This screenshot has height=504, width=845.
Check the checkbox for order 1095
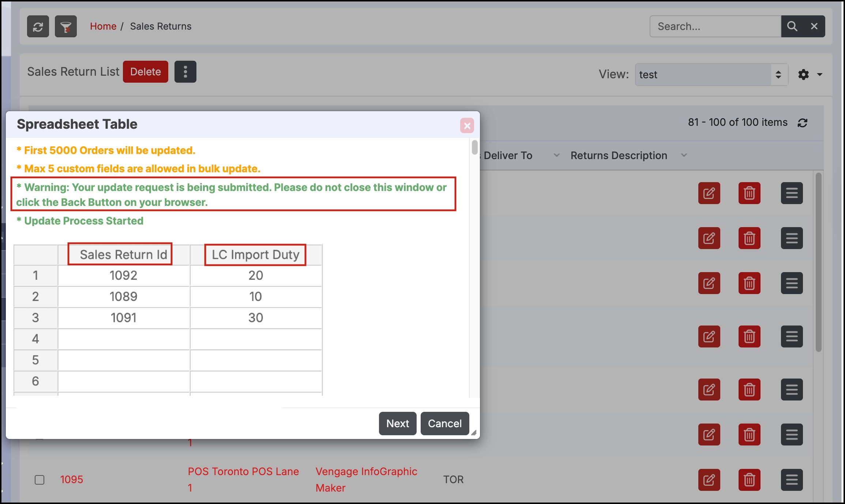point(40,479)
